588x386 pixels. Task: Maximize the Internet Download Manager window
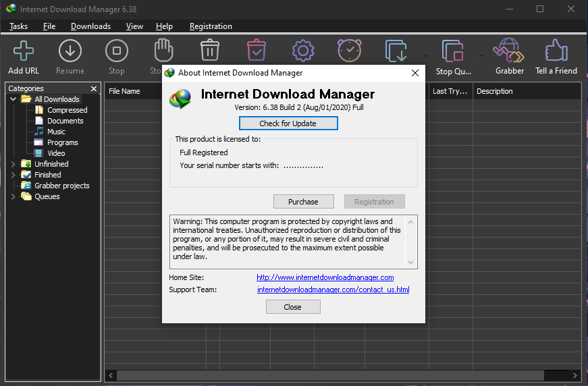pyautogui.click(x=540, y=9)
